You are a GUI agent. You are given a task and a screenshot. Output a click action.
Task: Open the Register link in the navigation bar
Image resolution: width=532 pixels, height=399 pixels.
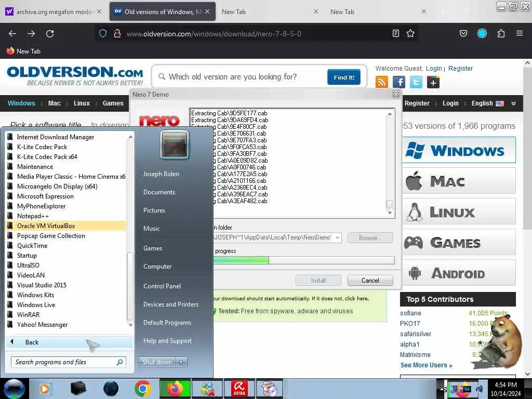click(417, 103)
